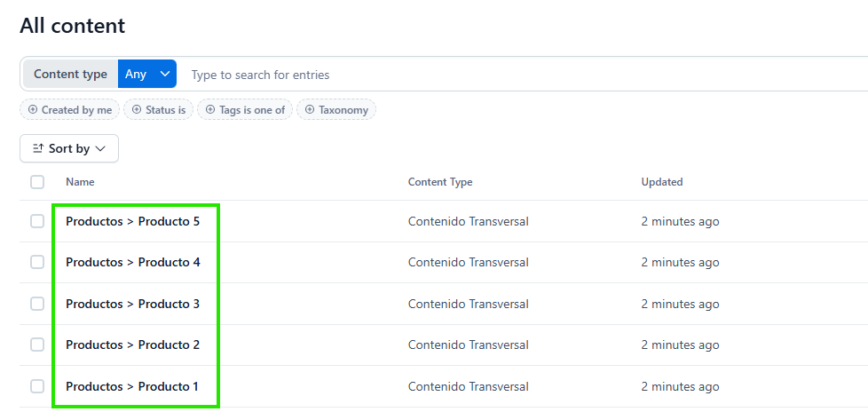
Task: Tick the checkbox next to Productos > Producto 1
Action: (x=37, y=386)
